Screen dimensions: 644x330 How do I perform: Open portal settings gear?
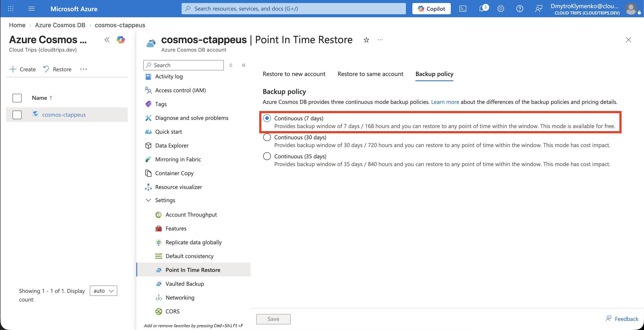(501, 9)
